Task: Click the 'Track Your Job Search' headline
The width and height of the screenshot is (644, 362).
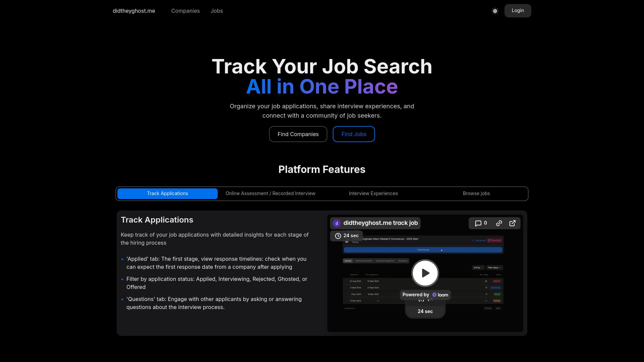Action: click(322, 66)
